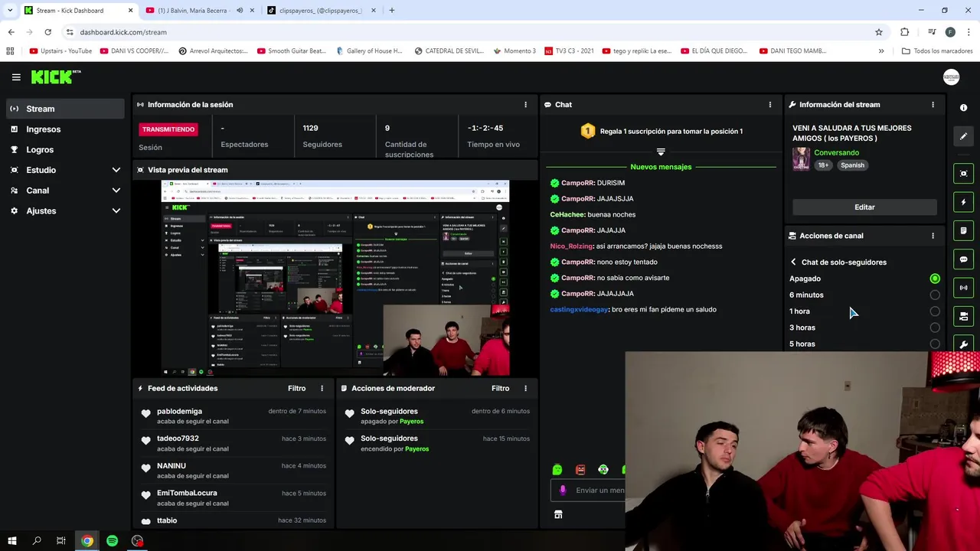Open the shop icon below chat input
Image resolution: width=980 pixels, height=551 pixels.
click(558, 515)
